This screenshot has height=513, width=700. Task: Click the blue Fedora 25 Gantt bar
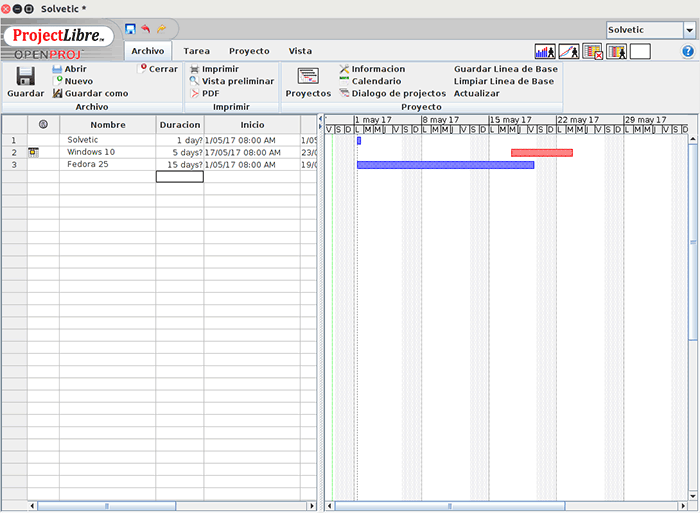(x=446, y=165)
